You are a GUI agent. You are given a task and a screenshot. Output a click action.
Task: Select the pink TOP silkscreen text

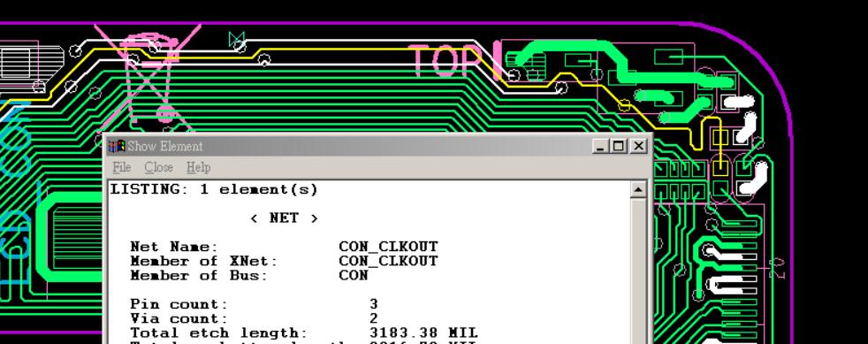click(x=447, y=61)
